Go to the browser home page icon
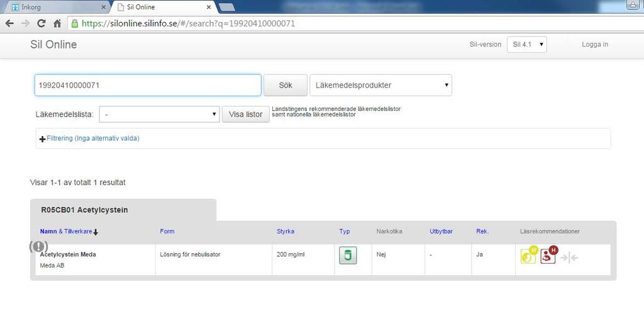This screenshot has width=644, height=318. pos(57,23)
